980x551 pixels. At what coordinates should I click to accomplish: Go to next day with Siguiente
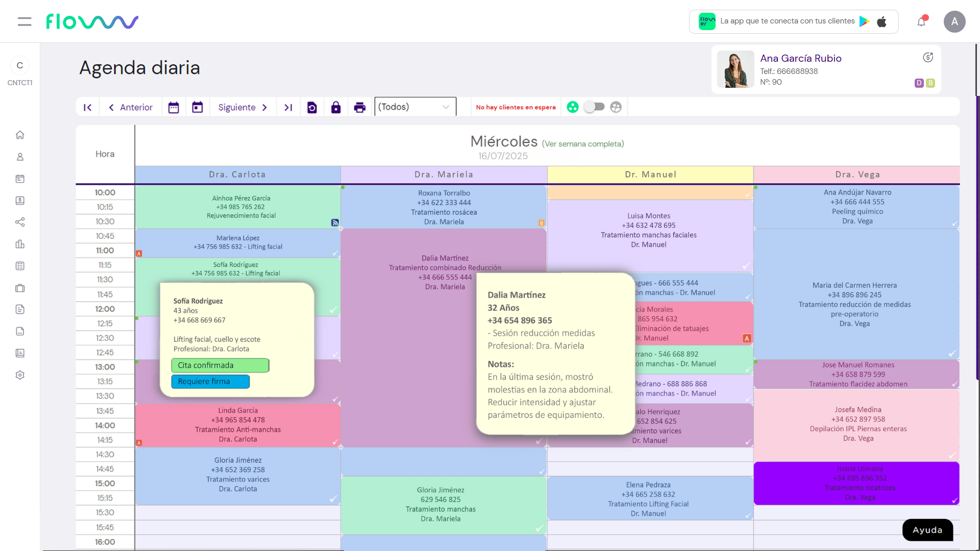(242, 108)
